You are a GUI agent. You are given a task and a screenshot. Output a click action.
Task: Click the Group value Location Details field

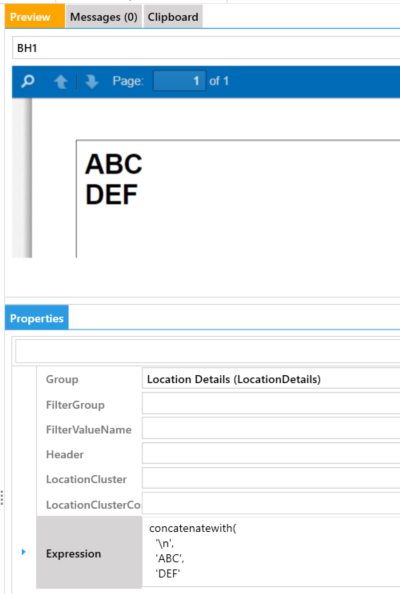tap(271, 379)
